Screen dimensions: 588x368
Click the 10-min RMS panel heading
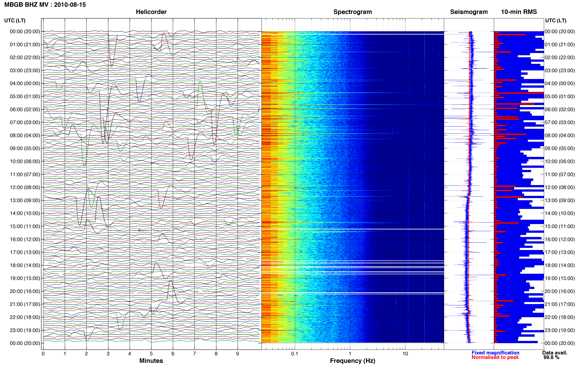(519, 12)
